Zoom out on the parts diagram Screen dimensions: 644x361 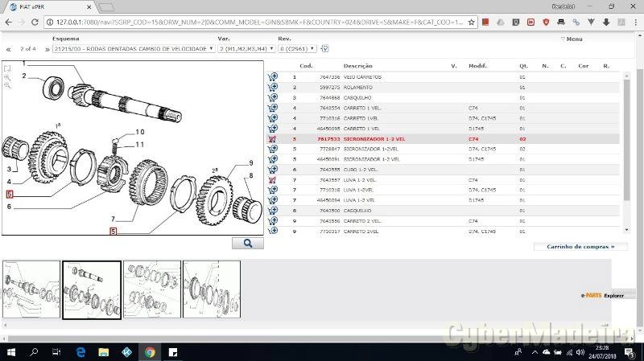tap(7, 85)
